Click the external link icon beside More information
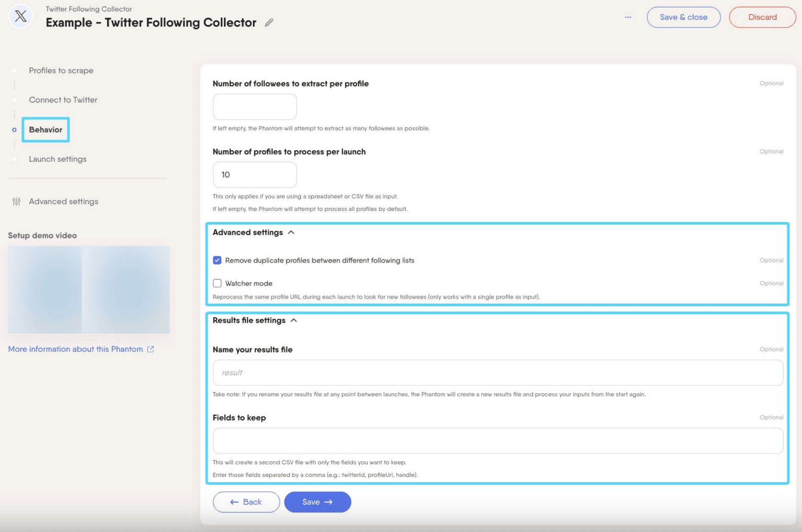Viewport: 802px width, 532px height. [150, 349]
